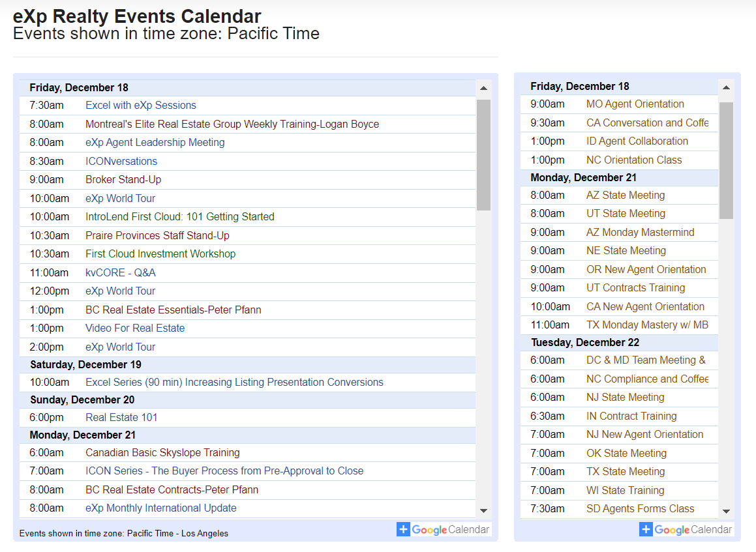Open the MO Agent Orientation event
The height and width of the screenshot is (552, 756).
pyautogui.click(x=635, y=104)
